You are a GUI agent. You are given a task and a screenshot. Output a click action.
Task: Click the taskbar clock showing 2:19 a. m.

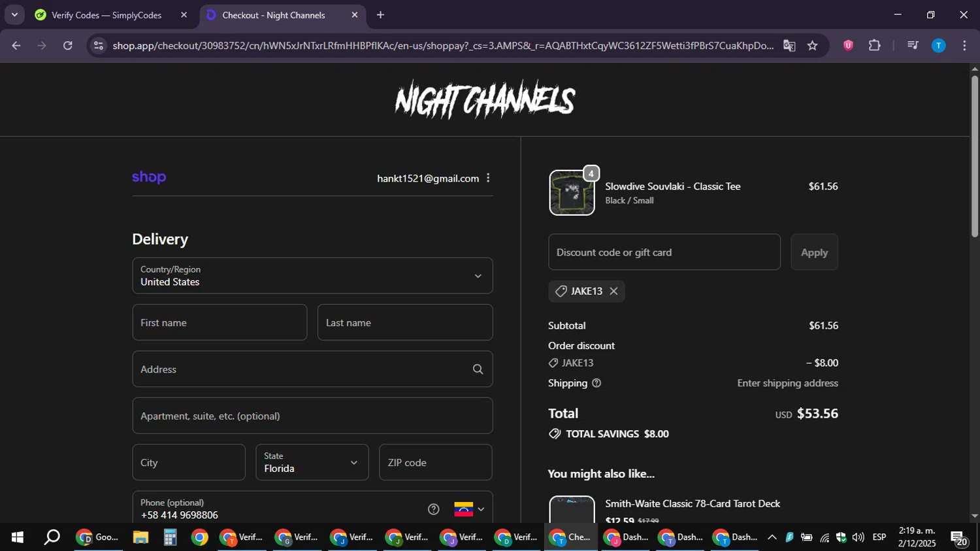(x=917, y=537)
